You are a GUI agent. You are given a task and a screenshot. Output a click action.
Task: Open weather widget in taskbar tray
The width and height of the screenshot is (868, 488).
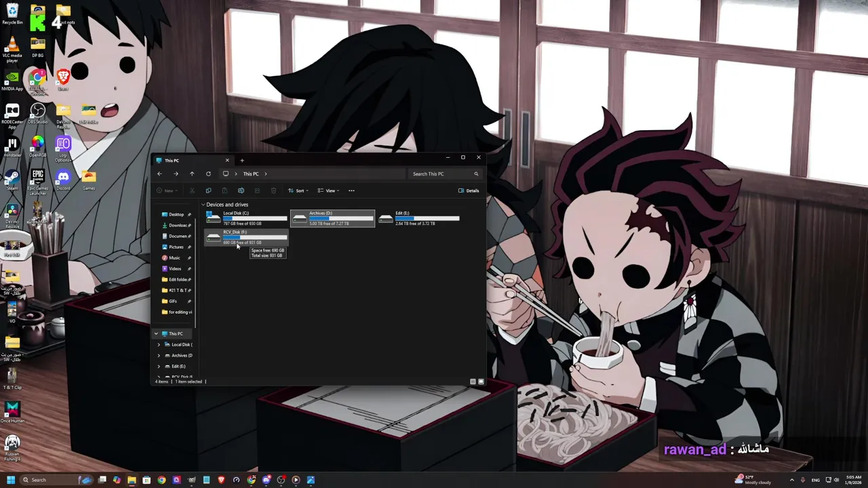pos(753,480)
